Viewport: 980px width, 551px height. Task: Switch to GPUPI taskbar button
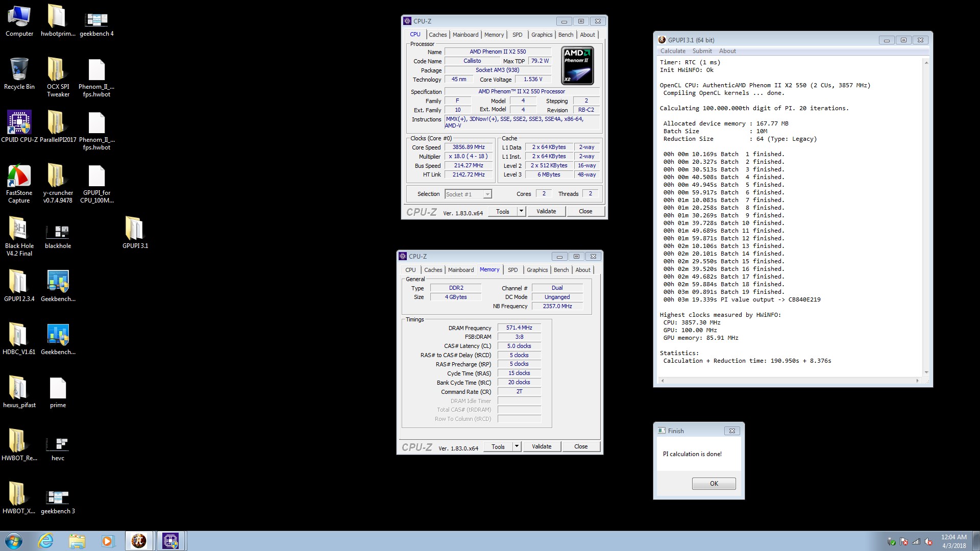pyautogui.click(x=139, y=541)
